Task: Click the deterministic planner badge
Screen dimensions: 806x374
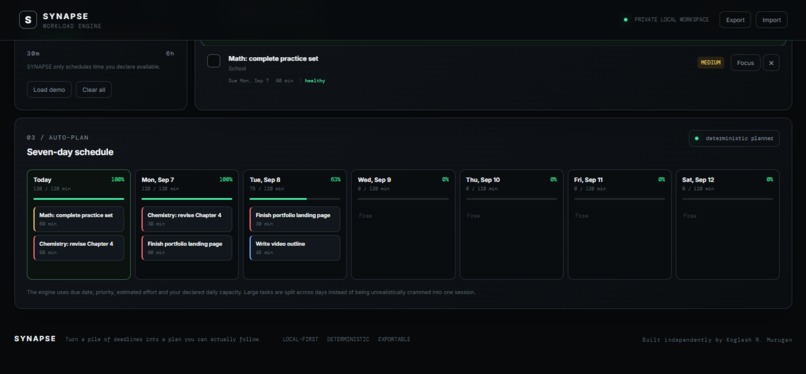Action: [734, 138]
